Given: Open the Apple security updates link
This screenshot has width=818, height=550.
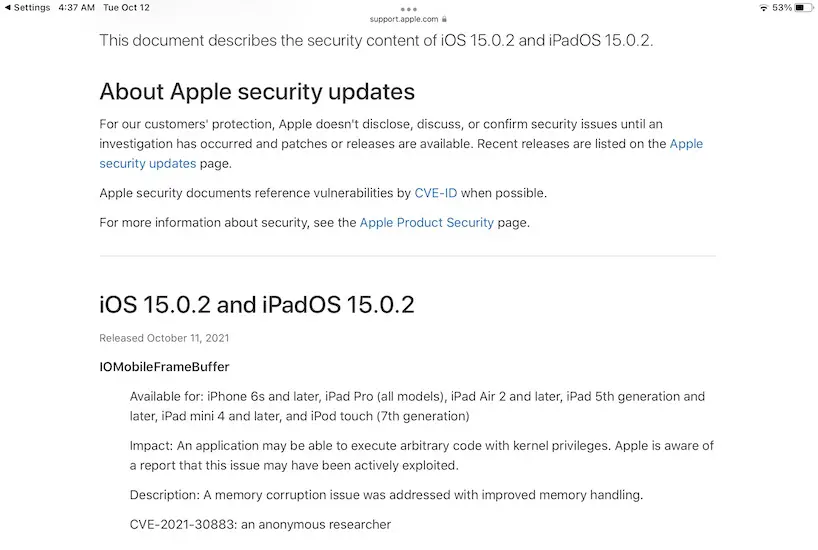Looking at the screenshot, I should [148, 163].
